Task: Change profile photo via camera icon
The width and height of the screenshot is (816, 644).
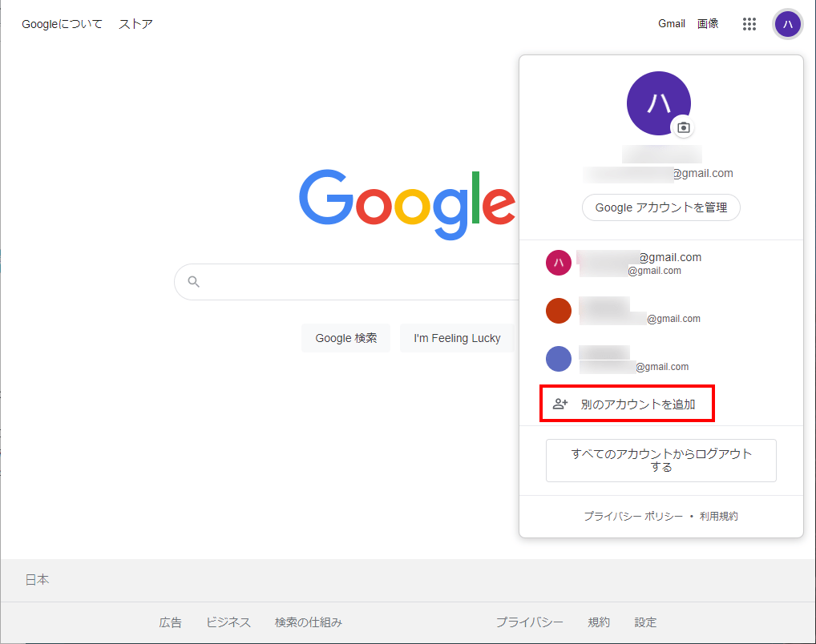Action: (683, 127)
